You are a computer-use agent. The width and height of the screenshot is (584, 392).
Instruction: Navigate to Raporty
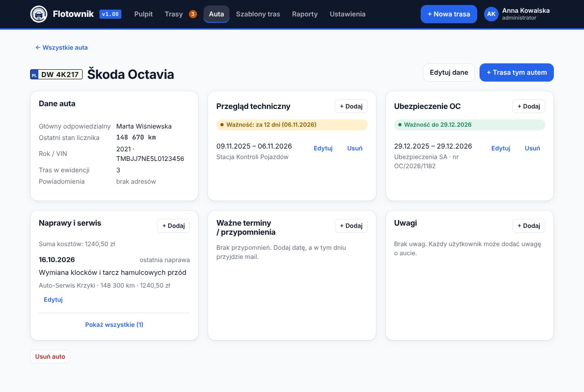[x=305, y=14]
